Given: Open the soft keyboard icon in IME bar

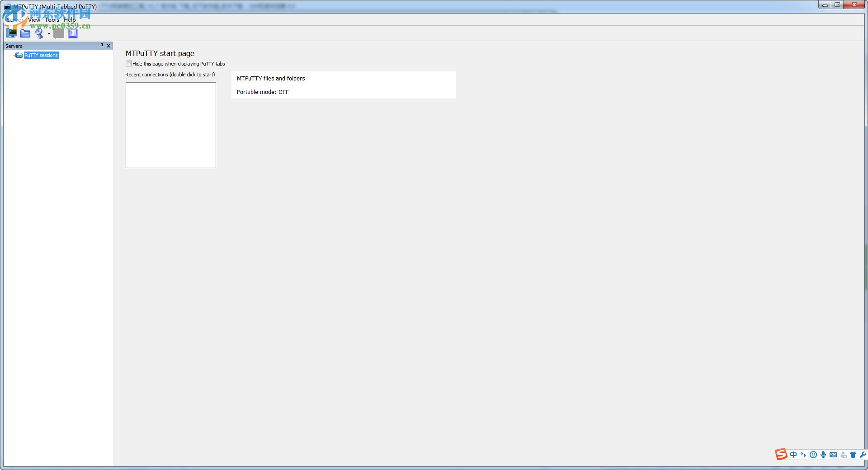Looking at the screenshot, I should (833, 455).
